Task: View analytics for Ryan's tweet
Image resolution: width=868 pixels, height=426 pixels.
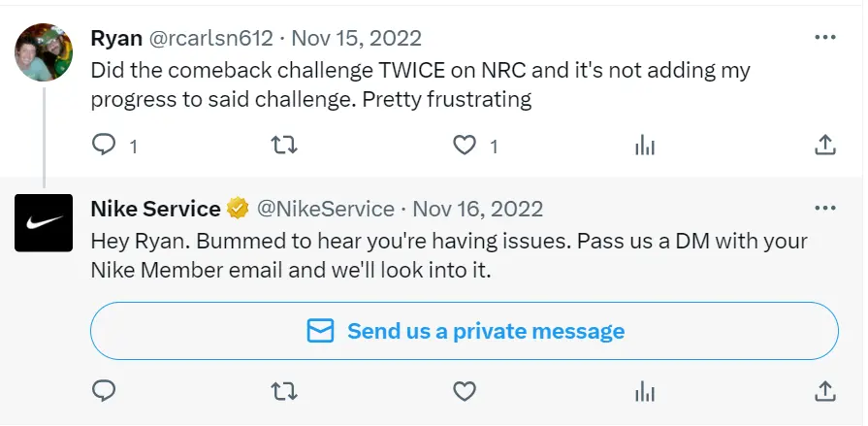Action: point(645,146)
